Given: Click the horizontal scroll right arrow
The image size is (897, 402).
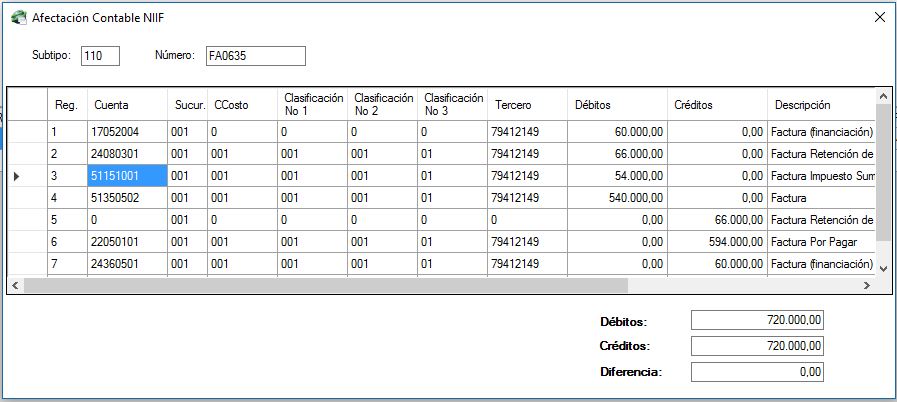Looking at the screenshot, I should [868, 285].
